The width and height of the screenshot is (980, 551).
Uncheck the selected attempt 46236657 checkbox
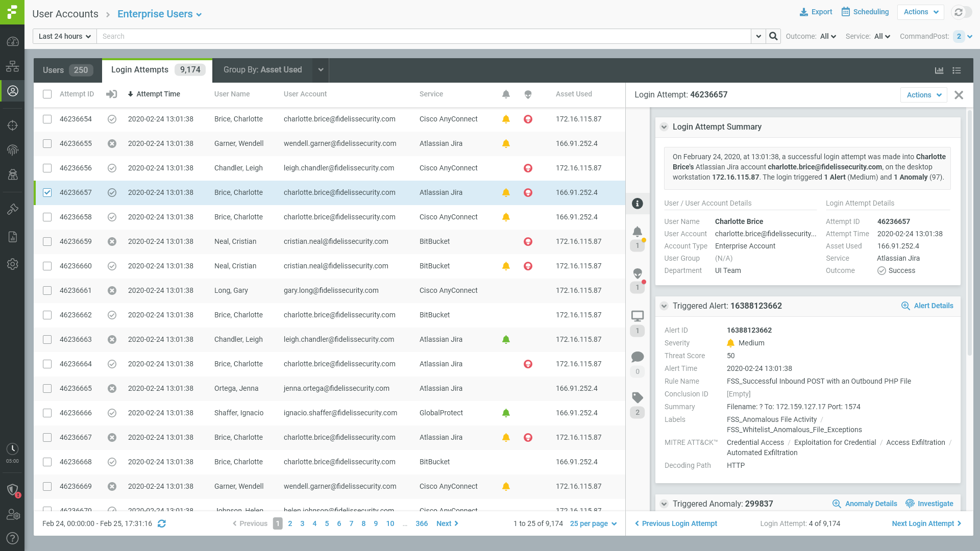pyautogui.click(x=47, y=193)
